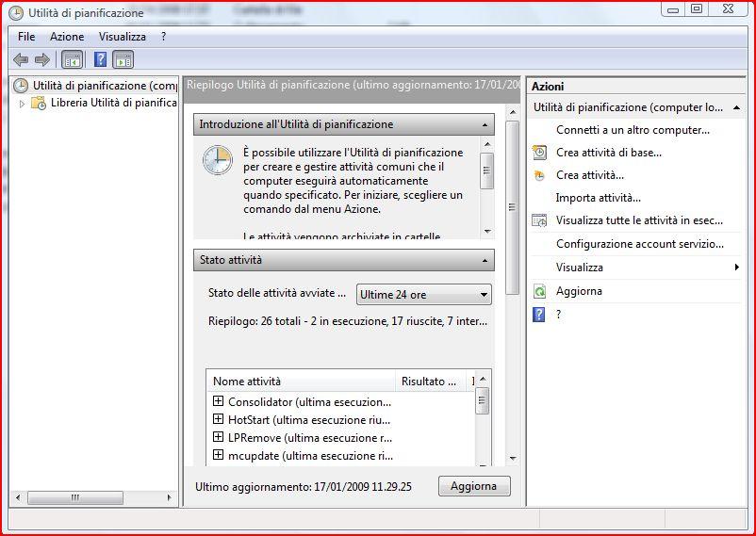
Task: Click the Azioni pane header
Action: coord(636,87)
